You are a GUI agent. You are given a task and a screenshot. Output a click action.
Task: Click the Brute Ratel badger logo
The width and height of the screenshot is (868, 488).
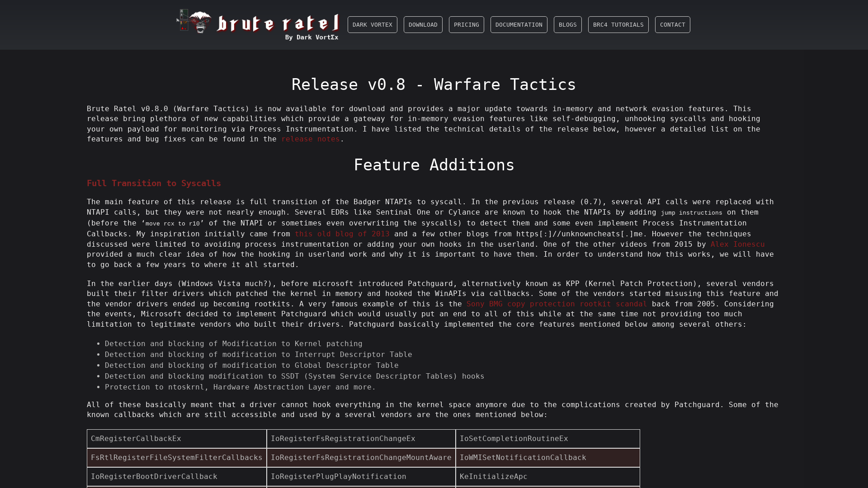click(258, 24)
